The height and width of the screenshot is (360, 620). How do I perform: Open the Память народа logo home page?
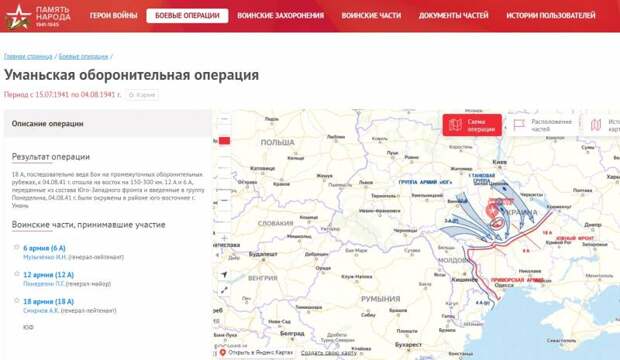click(38, 16)
